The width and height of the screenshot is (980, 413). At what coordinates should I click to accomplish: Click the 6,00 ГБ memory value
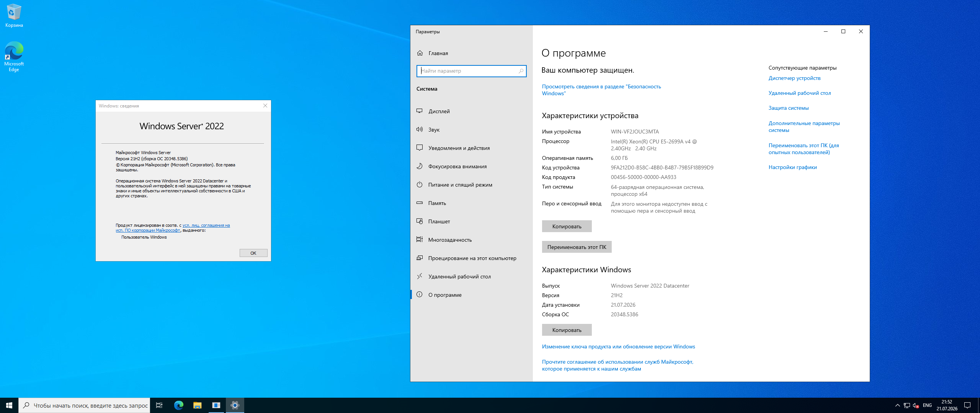619,158
